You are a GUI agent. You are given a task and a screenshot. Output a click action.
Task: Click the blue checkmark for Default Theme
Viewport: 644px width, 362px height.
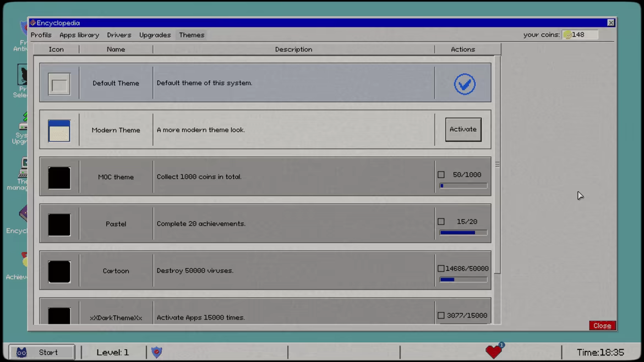click(x=465, y=84)
